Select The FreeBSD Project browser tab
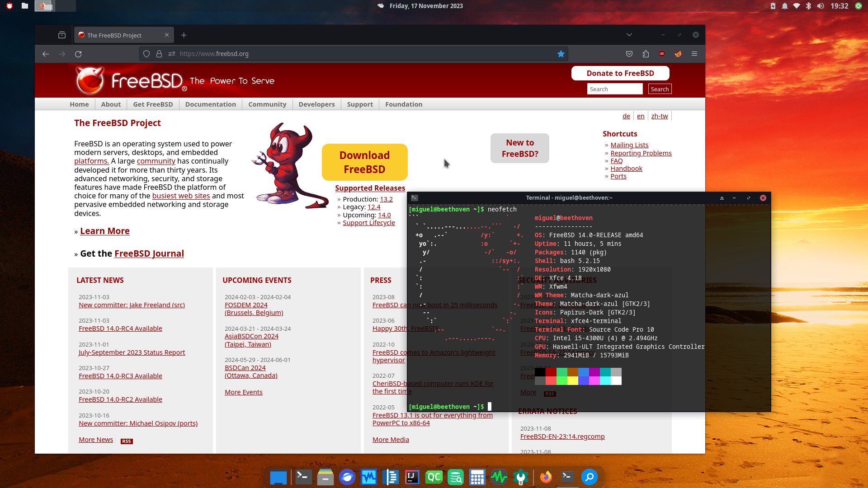 (x=114, y=35)
